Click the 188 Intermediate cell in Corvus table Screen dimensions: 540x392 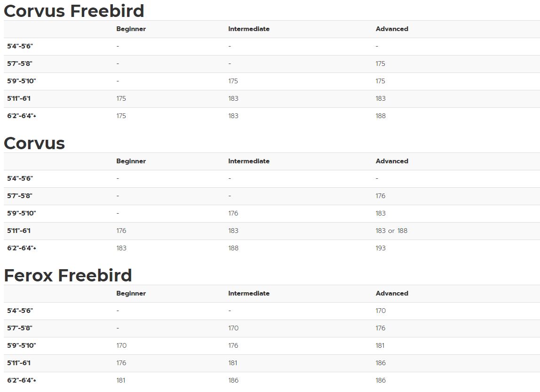click(x=233, y=248)
